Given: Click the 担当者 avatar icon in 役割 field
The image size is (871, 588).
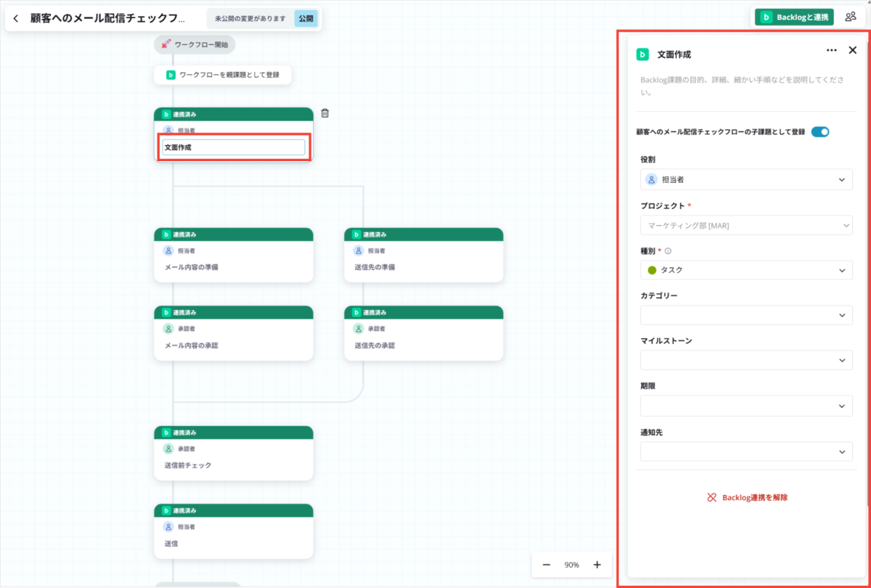Looking at the screenshot, I should pyautogui.click(x=652, y=179).
